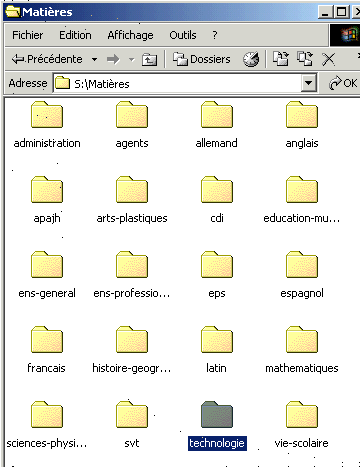Click the highlighted technologie label
360x467 pixels.
coord(217,443)
